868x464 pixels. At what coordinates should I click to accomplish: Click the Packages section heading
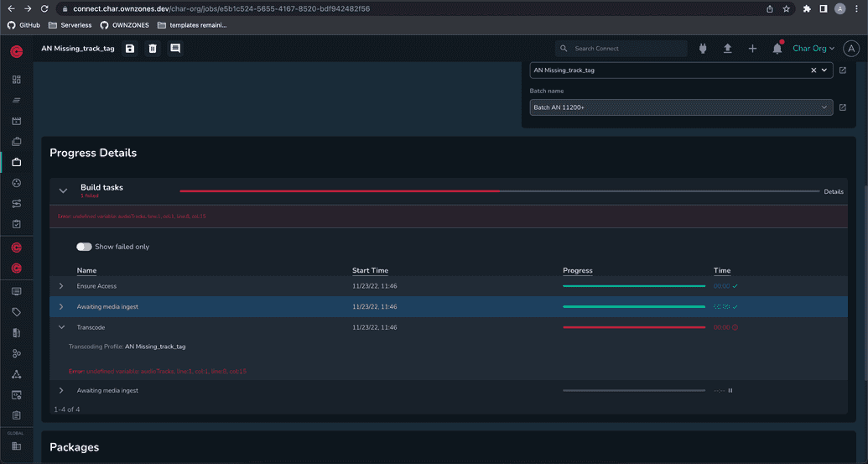pyautogui.click(x=74, y=447)
